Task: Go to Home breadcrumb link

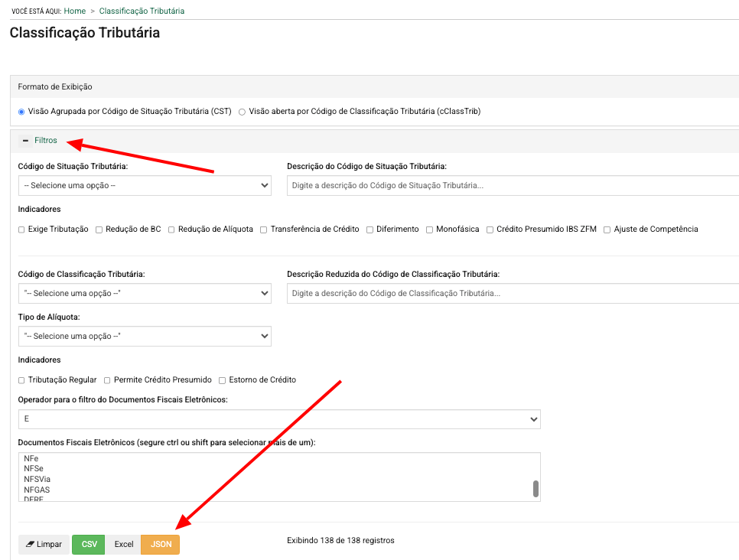Action: (x=75, y=11)
